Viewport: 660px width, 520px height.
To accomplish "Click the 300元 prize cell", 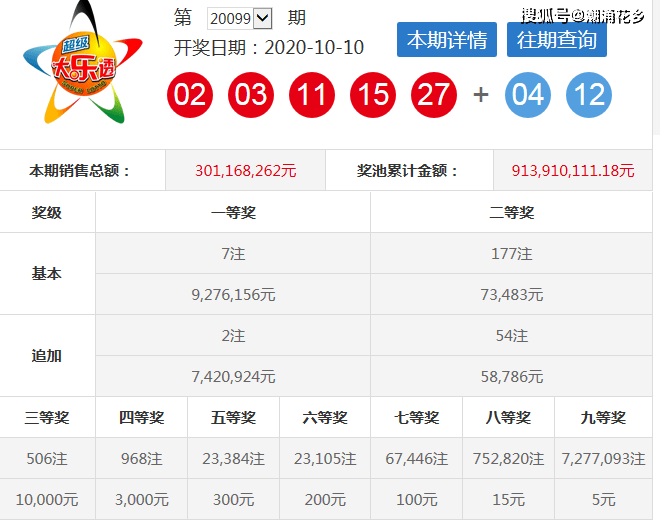I will tap(233, 500).
